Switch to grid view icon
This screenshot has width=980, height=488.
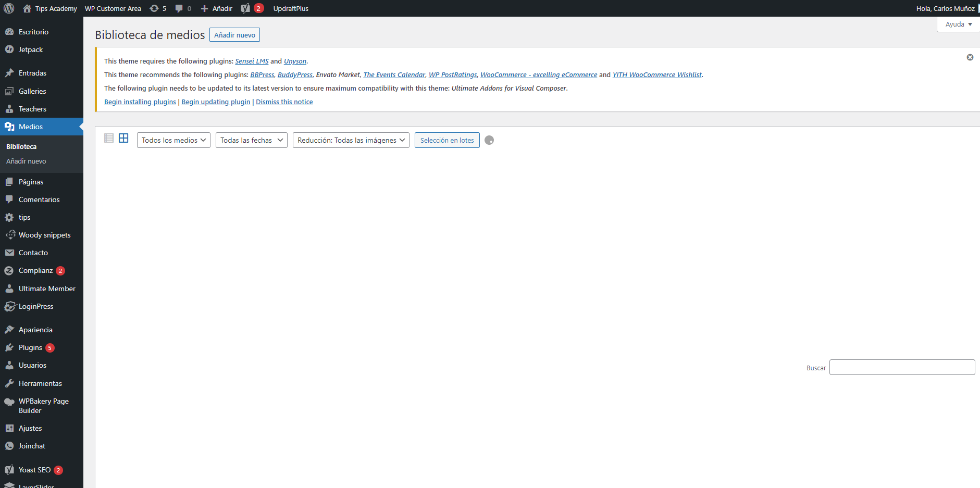123,138
